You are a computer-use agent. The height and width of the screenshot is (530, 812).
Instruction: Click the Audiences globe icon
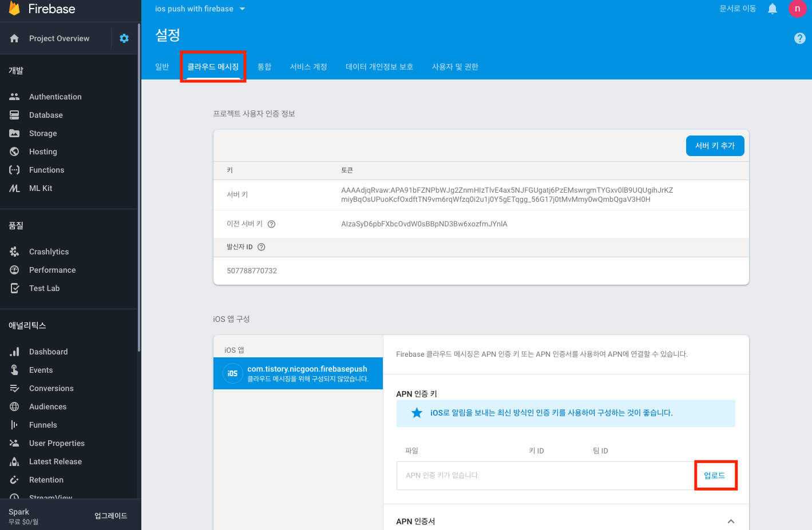click(14, 407)
